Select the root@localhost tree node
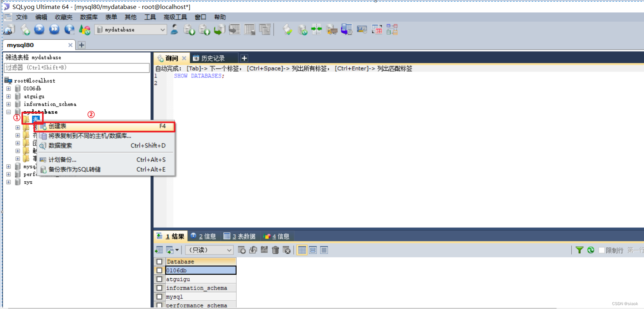Screen dimensions: 644x309 (35, 81)
